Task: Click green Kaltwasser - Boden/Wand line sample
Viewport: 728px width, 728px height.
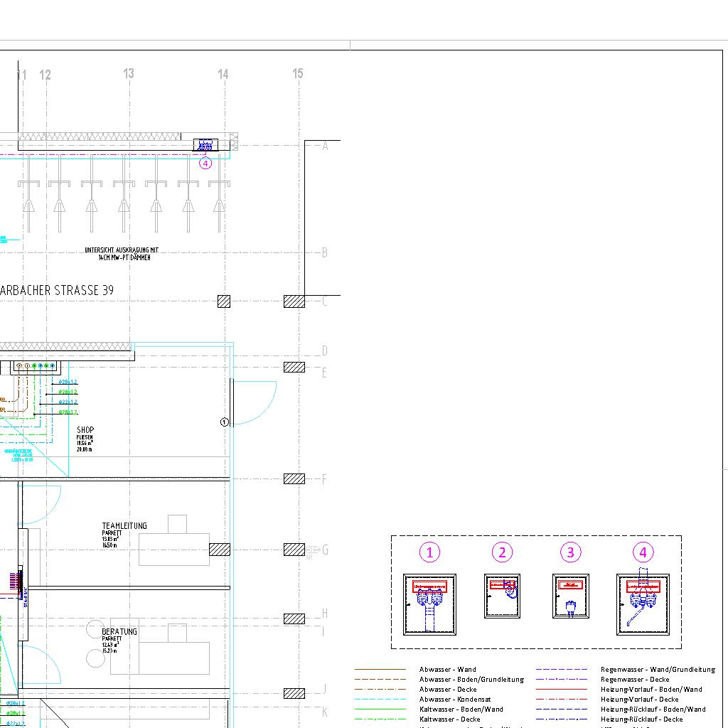Action: point(380,710)
